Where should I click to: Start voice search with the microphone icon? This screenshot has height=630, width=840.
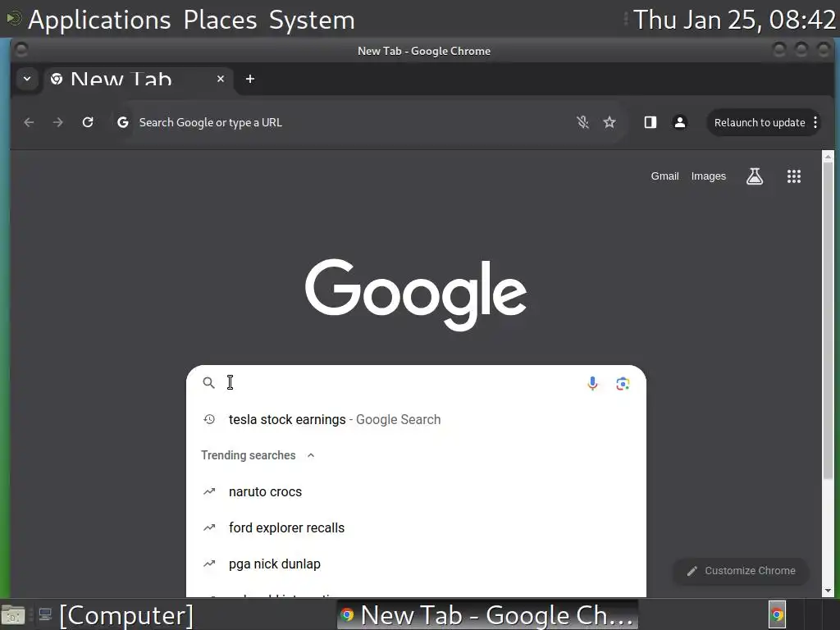coord(592,383)
